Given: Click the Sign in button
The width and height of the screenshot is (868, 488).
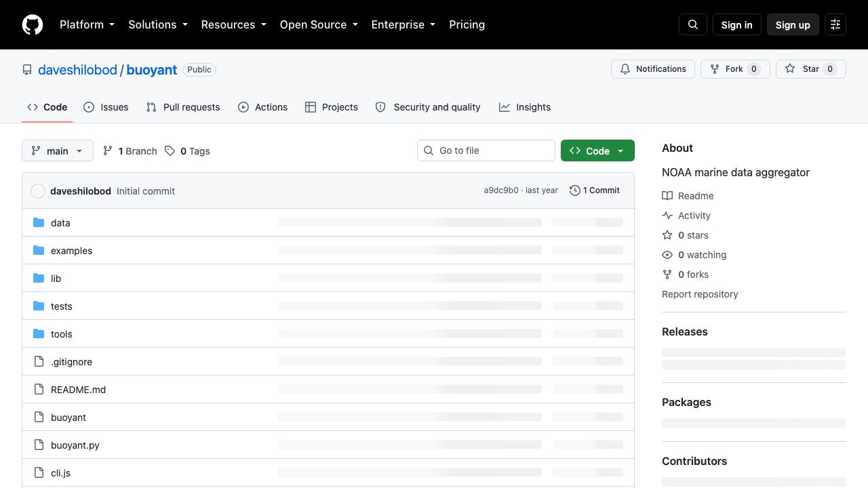Looking at the screenshot, I should 737,24.
